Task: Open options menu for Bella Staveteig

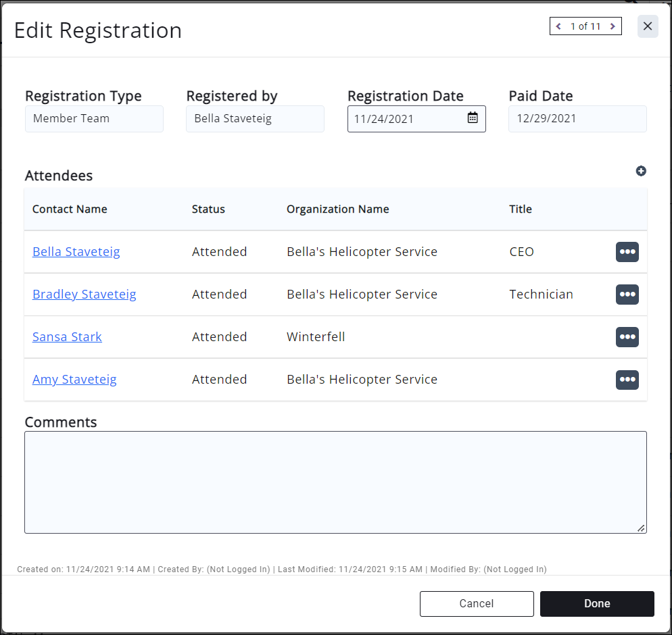Action: point(627,252)
